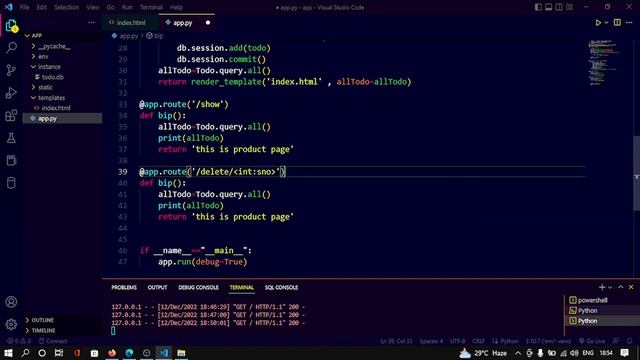
Task: Open the File menu
Action: [24, 7]
